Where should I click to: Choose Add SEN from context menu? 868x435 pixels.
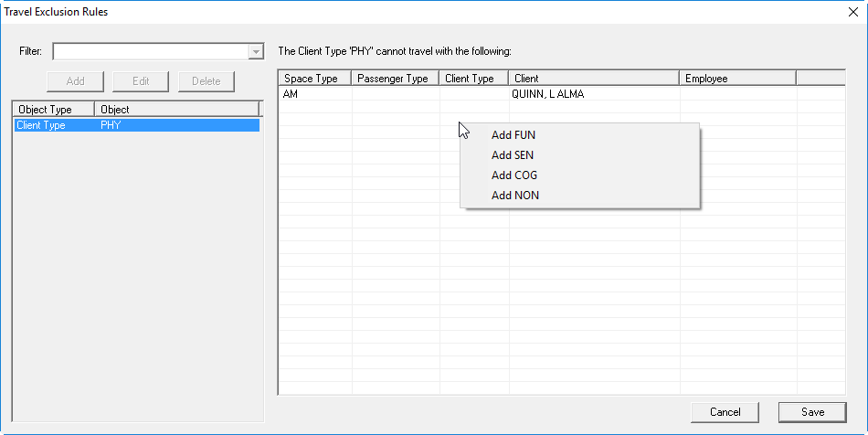pyautogui.click(x=579, y=155)
